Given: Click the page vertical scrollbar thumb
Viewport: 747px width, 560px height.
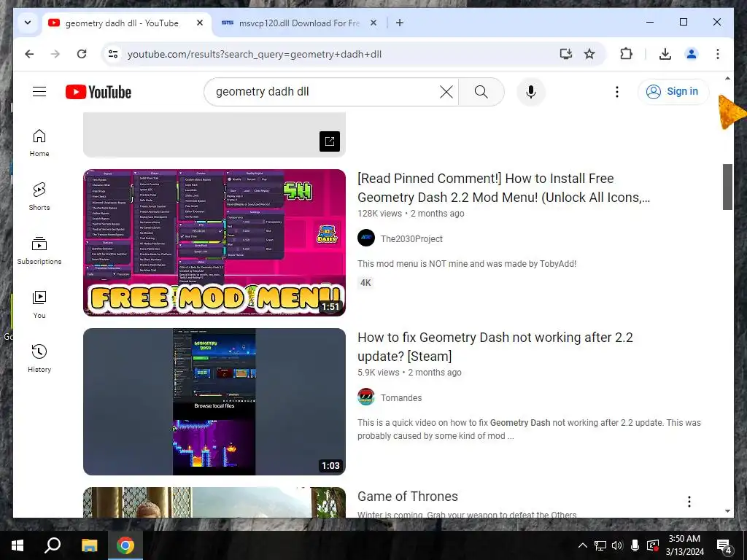Looking at the screenshot, I should click(x=727, y=187).
